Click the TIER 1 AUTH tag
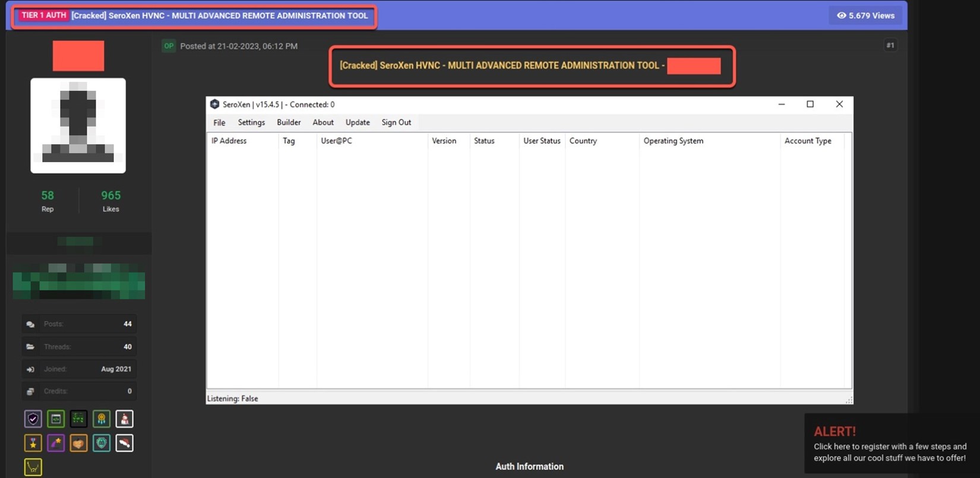 click(x=43, y=15)
